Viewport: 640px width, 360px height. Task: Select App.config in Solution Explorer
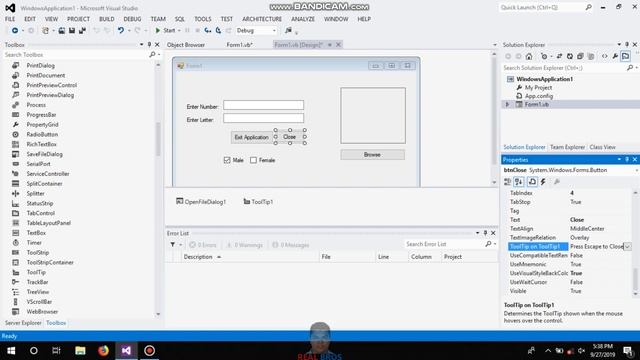[x=539, y=96]
